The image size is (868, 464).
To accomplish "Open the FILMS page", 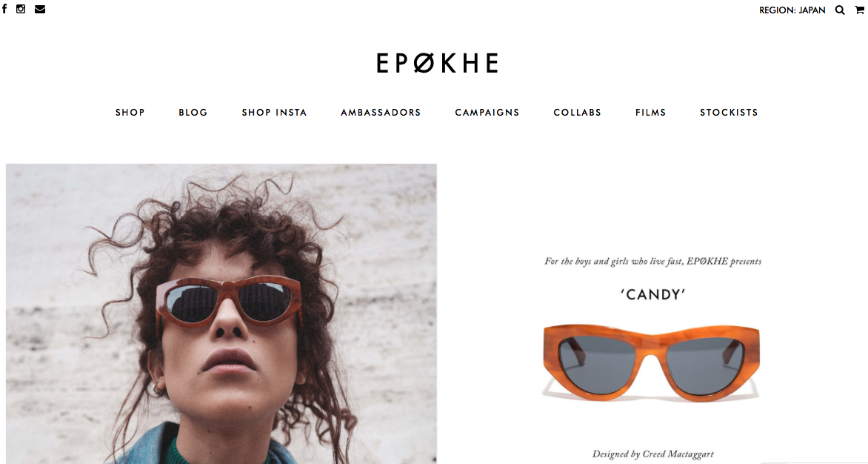I will coord(650,113).
